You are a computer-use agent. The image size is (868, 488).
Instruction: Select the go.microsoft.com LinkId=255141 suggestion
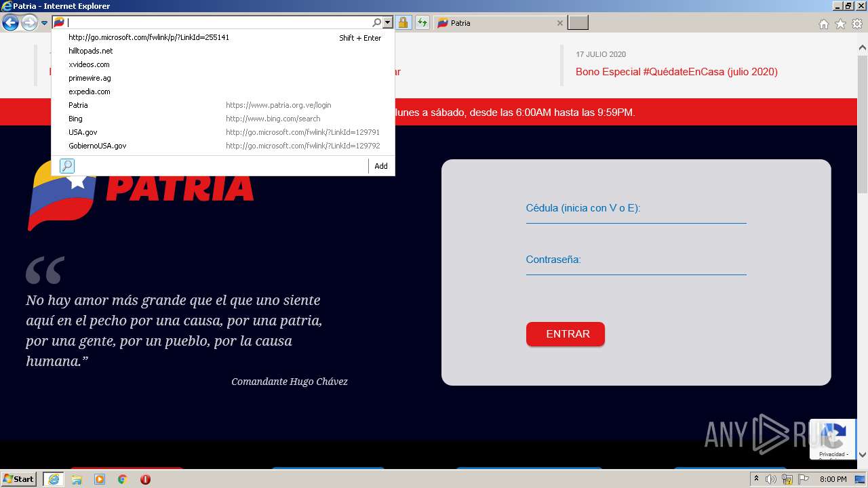click(223, 37)
